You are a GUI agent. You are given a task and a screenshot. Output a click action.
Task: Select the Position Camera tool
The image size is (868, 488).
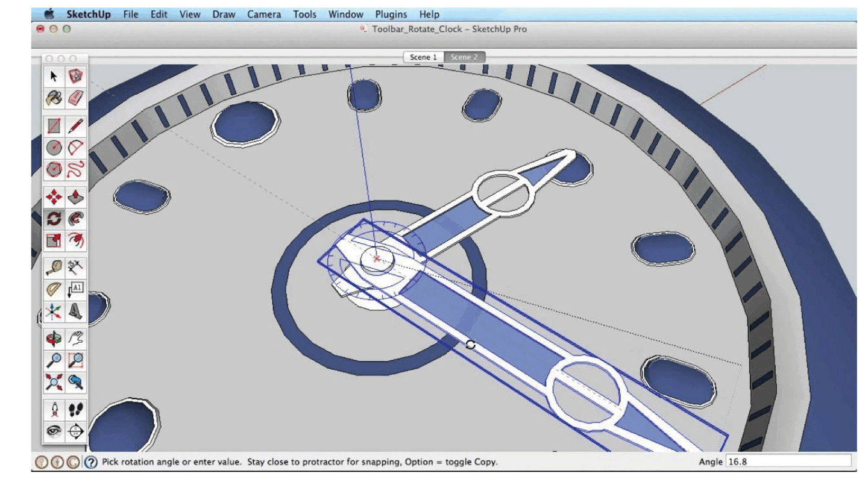(54, 410)
